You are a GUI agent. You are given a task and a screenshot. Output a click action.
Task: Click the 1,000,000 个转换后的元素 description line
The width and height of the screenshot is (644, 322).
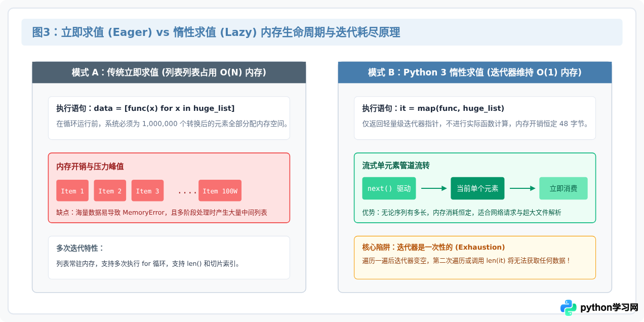(172, 123)
